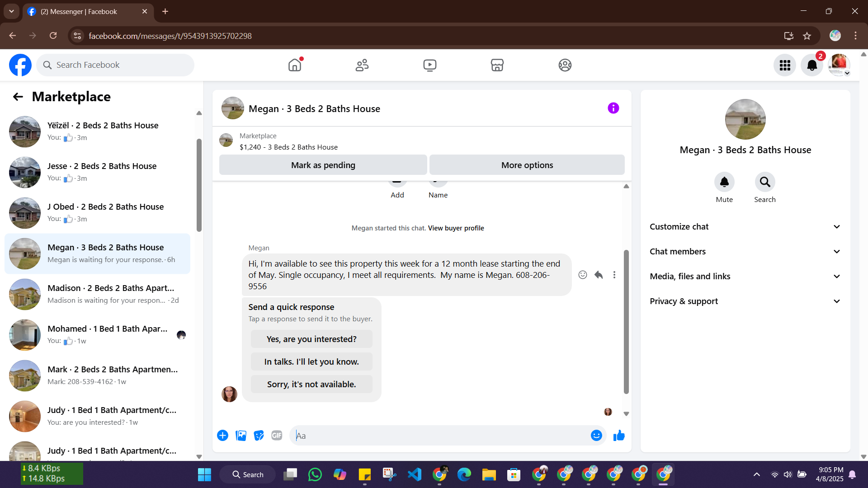Expand Chat members section
Image resolution: width=868 pixels, height=488 pixels.
[x=745, y=252]
